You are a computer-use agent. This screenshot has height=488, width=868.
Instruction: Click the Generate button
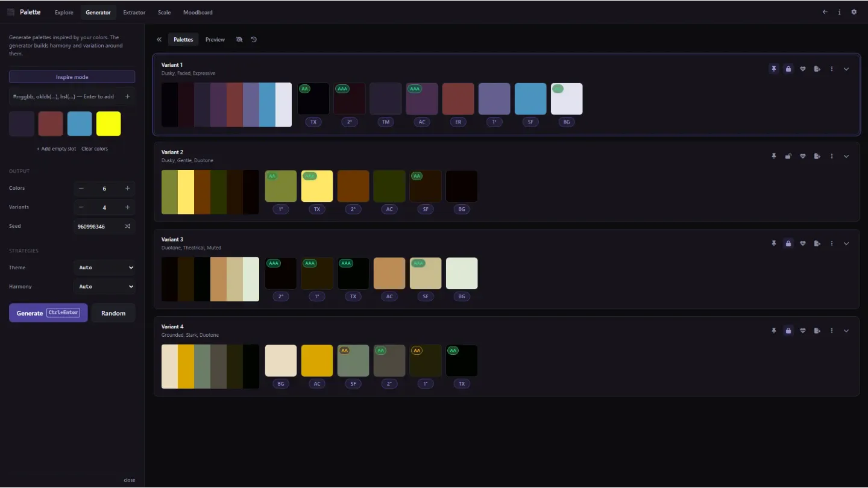[x=48, y=313]
